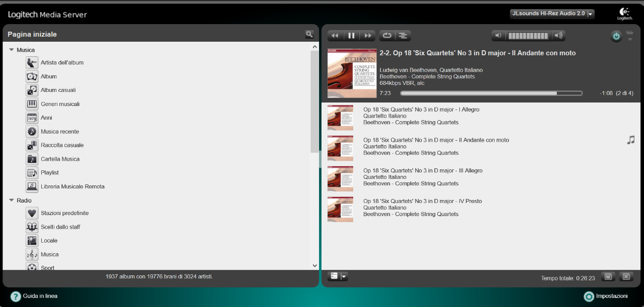Open Guida in linea help
644x307 pixels.
pos(34,296)
